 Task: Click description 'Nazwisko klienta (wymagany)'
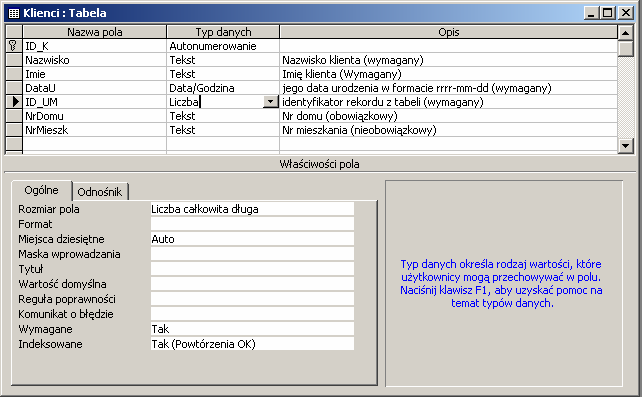coord(448,60)
